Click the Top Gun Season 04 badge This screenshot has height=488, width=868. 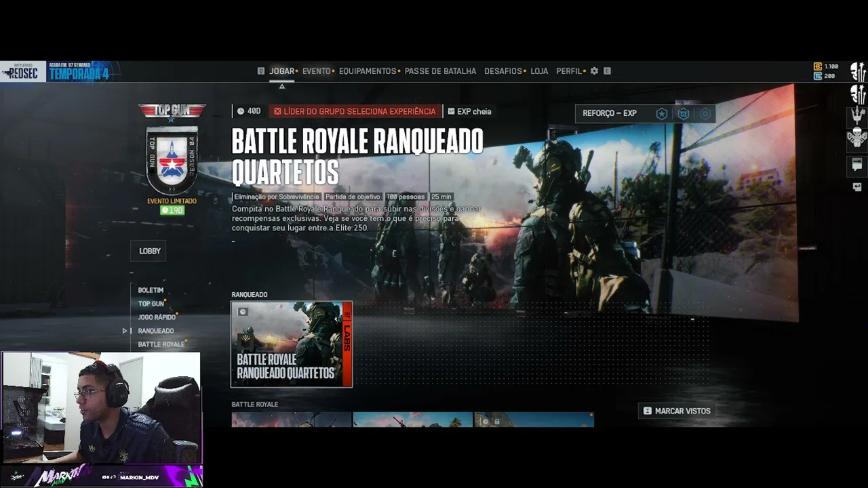tap(172, 161)
